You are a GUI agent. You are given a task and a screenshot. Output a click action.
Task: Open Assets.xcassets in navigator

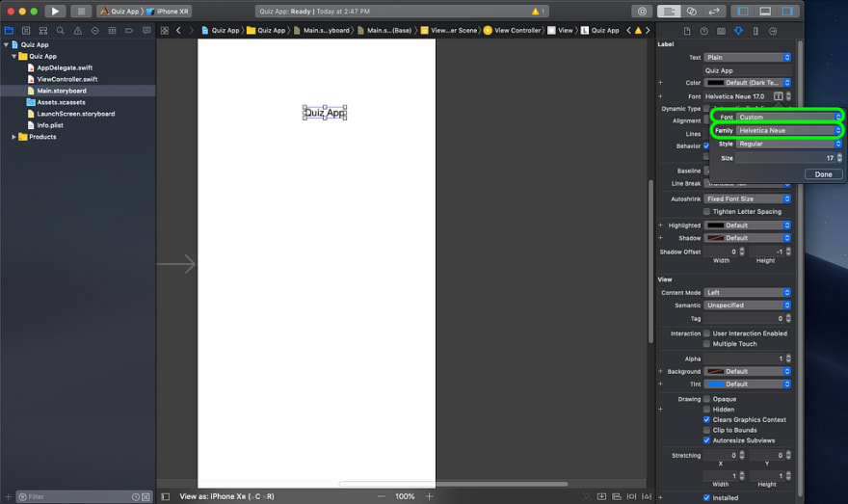pos(61,102)
